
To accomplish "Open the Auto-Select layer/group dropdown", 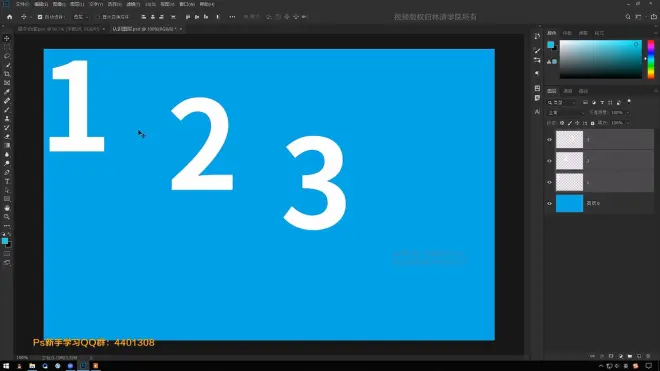I will pyautogui.click(x=80, y=17).
